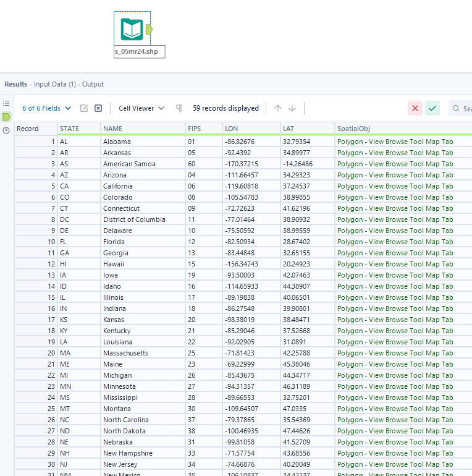The image size is (472, 476).
Task: Select the row 10 record number for Florida
Action: click(36, 242)
